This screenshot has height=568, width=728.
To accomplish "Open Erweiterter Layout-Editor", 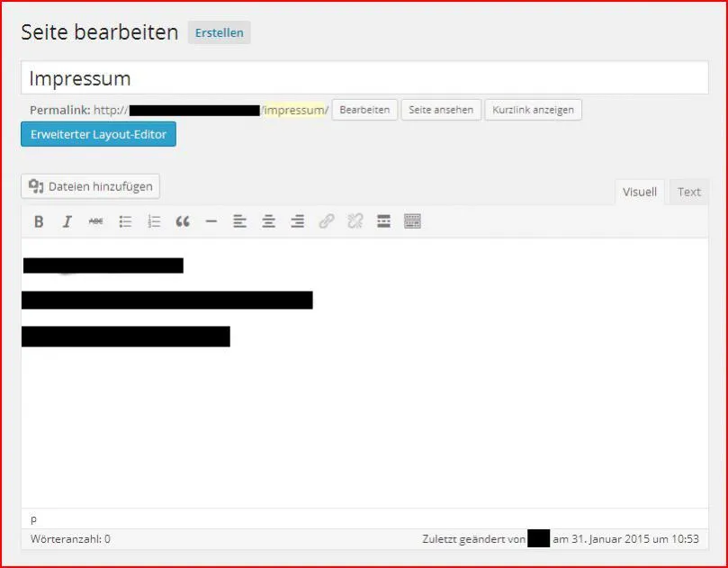I will [x=98, y=134].
